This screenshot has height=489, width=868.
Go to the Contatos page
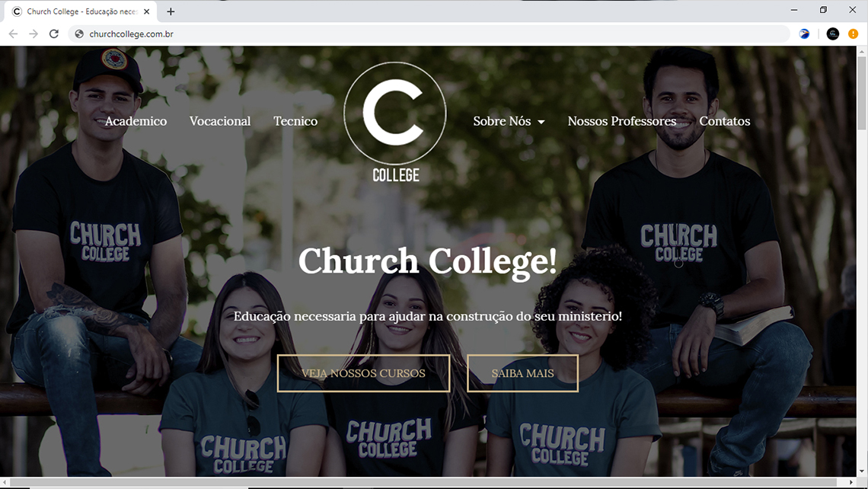tap(725, 121)
